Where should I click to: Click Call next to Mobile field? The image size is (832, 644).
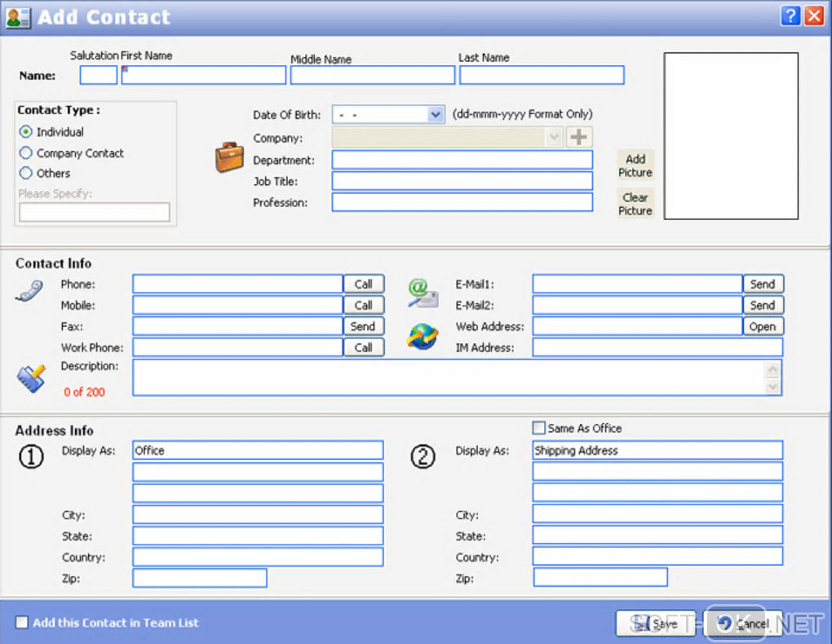click(x=364, y=305)
